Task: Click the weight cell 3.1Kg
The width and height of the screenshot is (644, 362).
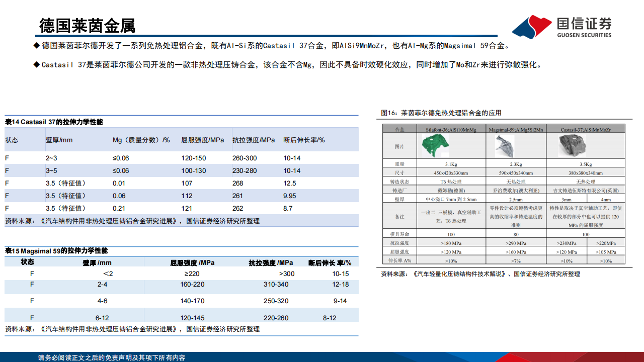Action: (451, 164)
